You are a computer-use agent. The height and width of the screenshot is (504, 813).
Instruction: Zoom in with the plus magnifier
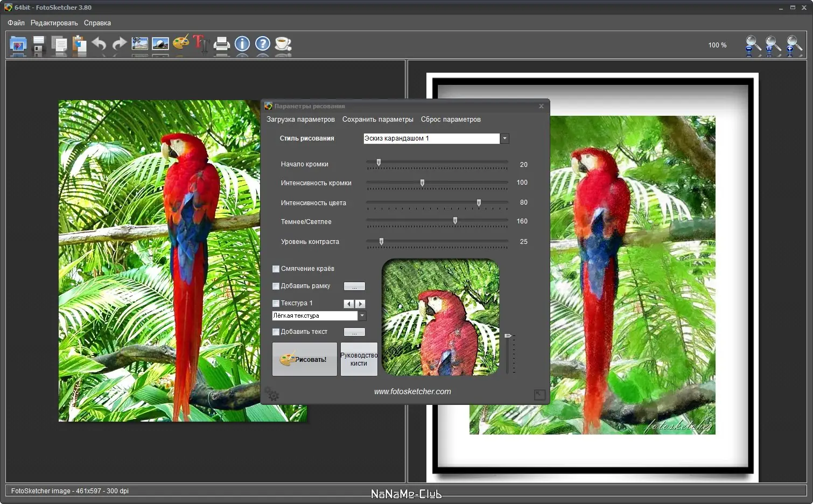794,45
